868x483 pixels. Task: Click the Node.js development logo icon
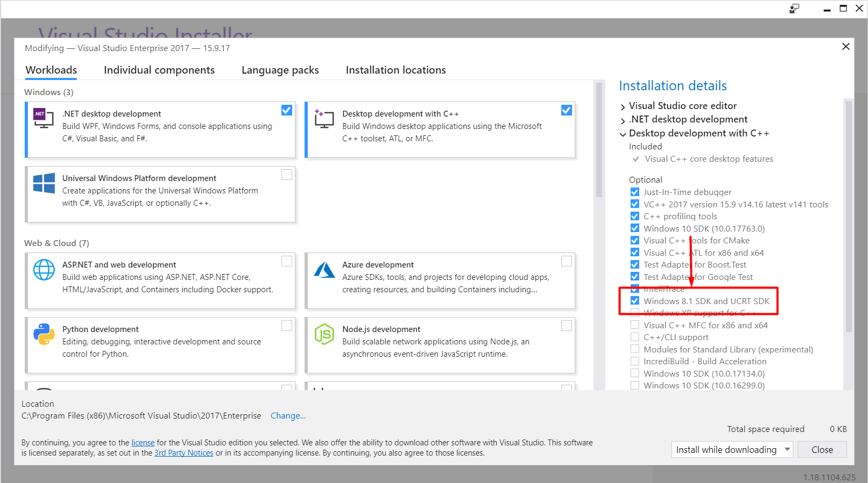click(x=324, y=334)
